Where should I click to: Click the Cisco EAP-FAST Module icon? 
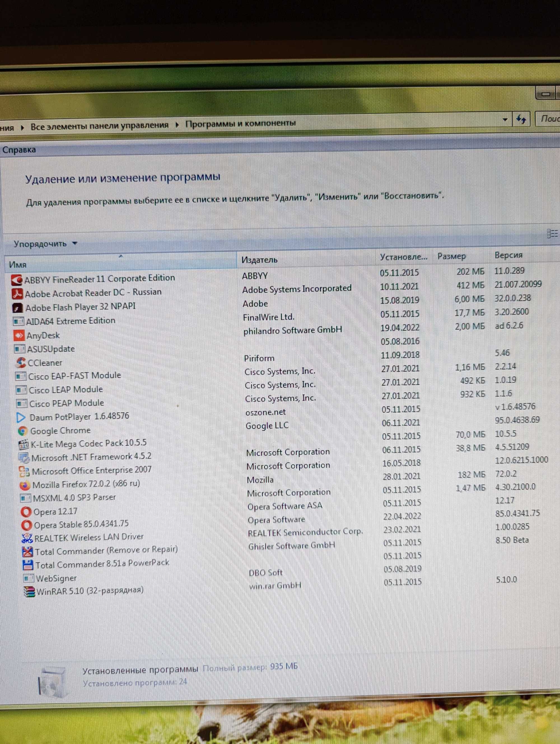click(x=21, y=376)
